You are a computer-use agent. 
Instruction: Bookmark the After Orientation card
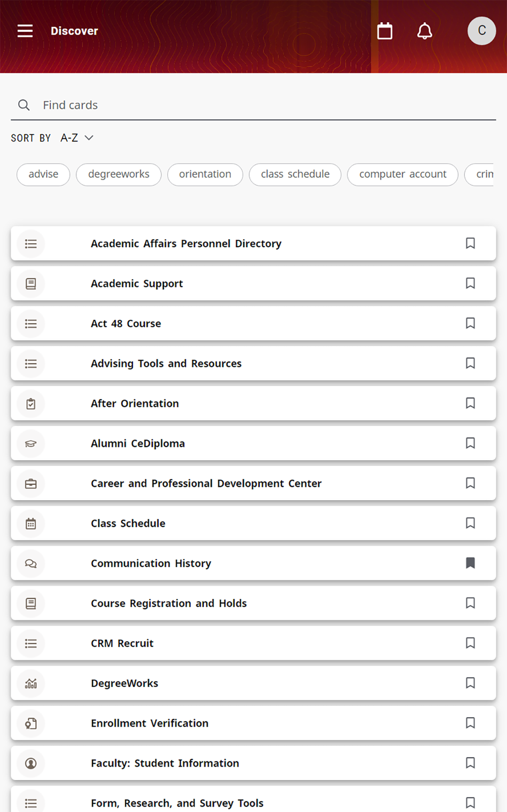[x=470, y=403]
